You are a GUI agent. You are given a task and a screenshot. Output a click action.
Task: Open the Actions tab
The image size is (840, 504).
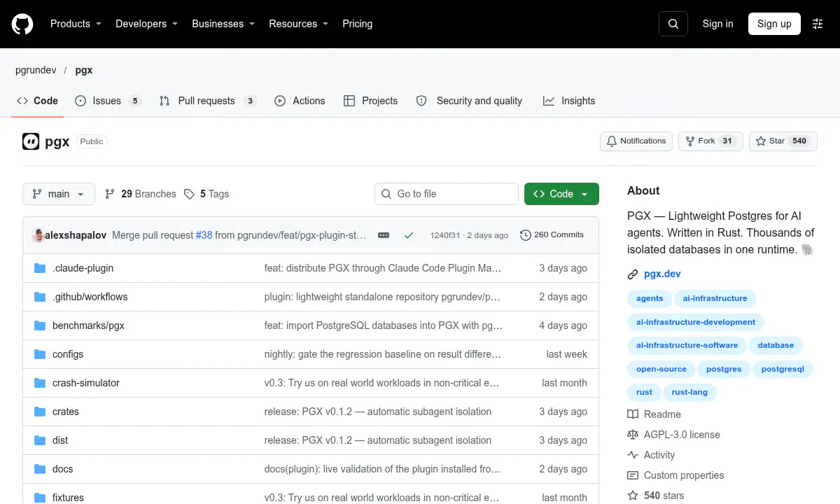click(300, 101)
